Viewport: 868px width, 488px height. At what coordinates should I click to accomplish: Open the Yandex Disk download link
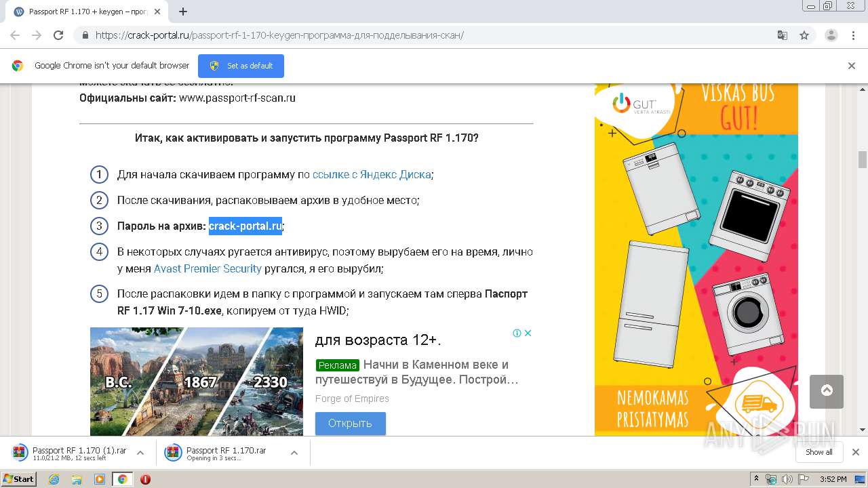[x=372, y=174]
